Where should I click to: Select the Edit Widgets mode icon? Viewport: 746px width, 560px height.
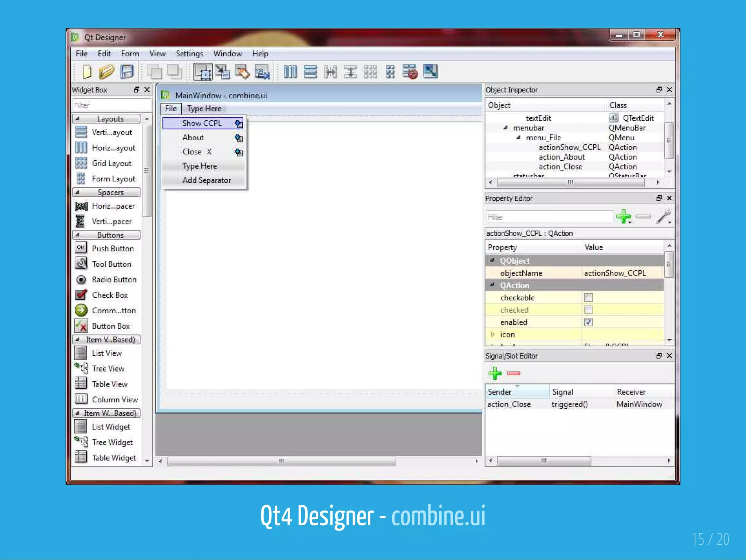click(203, 72)
